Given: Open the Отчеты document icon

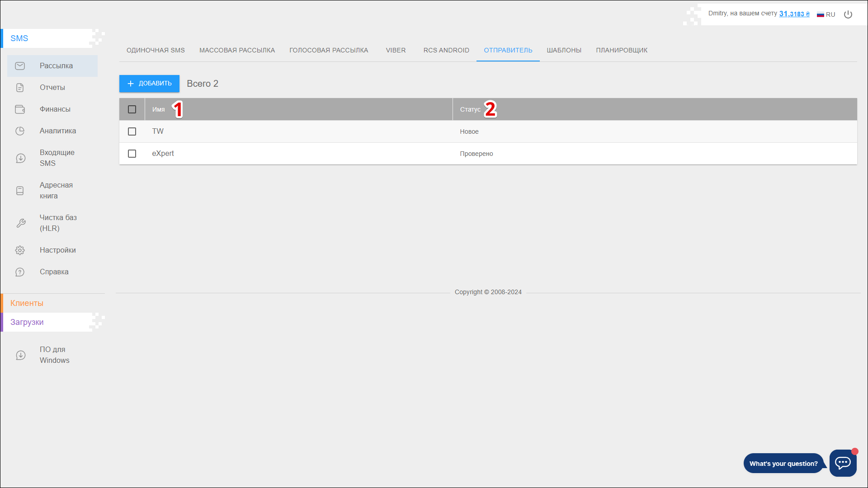Looking at the screenshot, I should pos(20,88).
